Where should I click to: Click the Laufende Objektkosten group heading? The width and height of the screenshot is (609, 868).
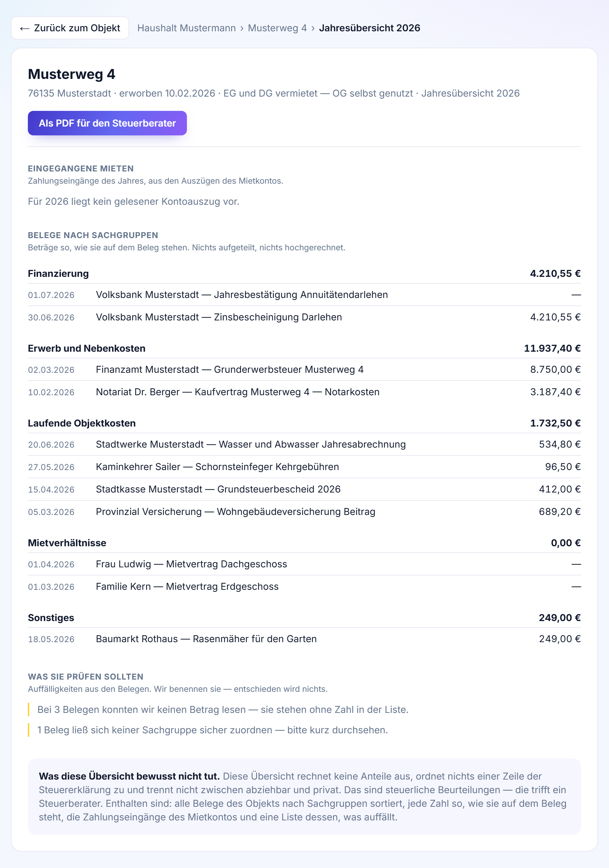[x=82, y=423]
